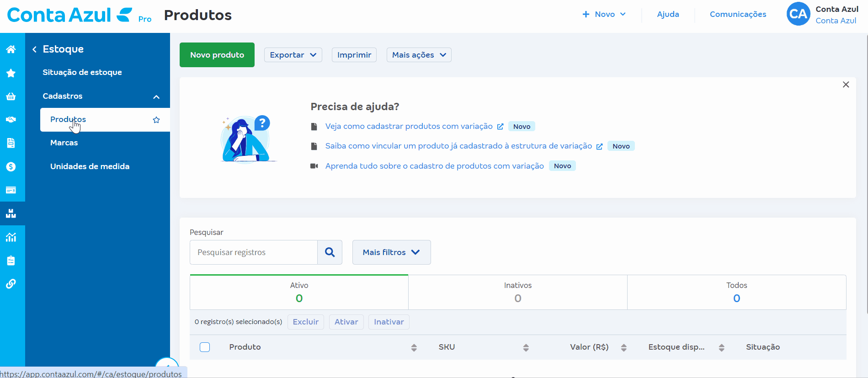Open the home icon in sidebar

tap(11, 49)
